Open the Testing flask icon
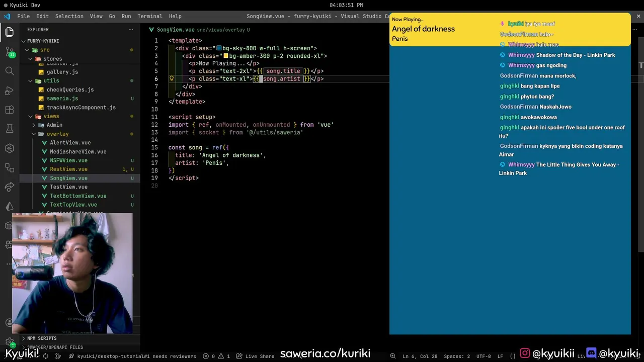 10,129
